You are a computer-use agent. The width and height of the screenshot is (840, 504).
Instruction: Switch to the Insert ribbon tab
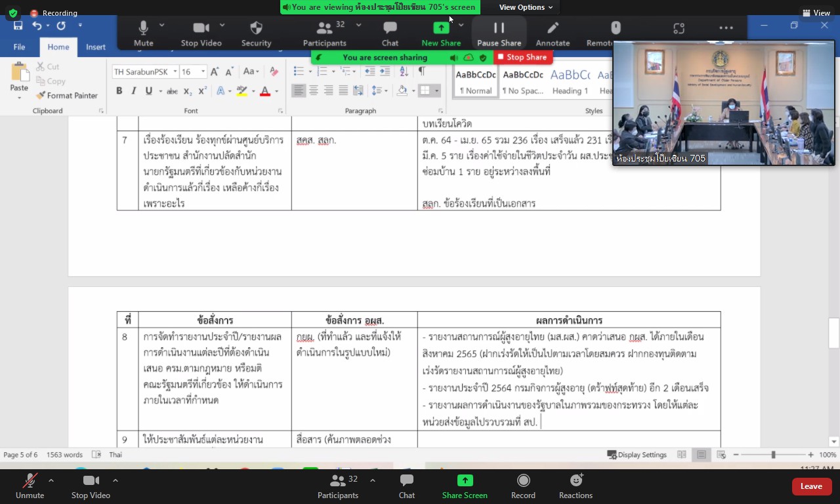pyautogui.click(x=95, y=47)
